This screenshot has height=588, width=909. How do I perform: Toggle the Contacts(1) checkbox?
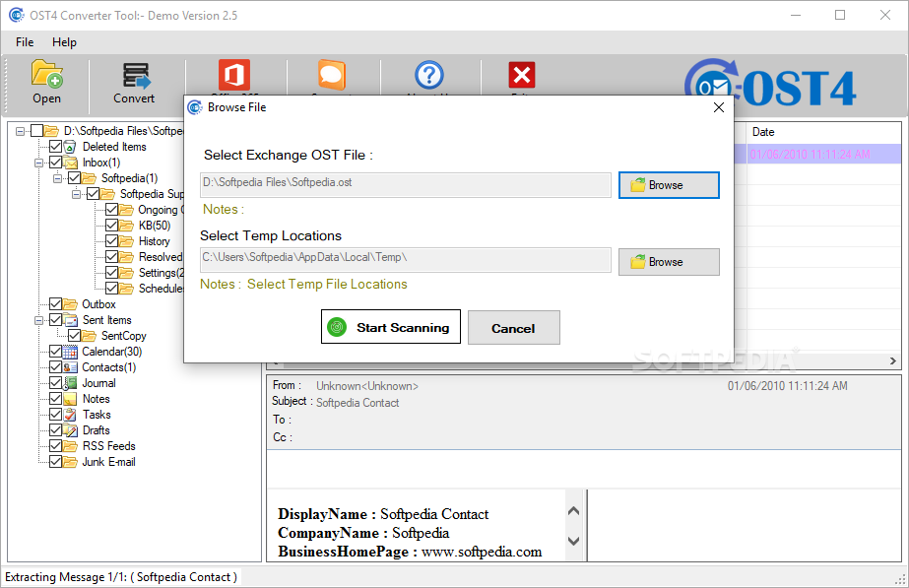[x=56, y=367]
